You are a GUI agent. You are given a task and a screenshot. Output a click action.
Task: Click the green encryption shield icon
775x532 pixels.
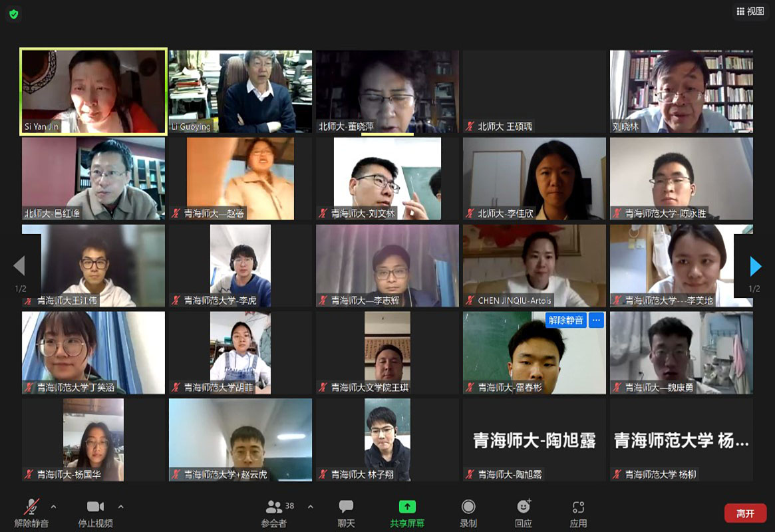13,14
